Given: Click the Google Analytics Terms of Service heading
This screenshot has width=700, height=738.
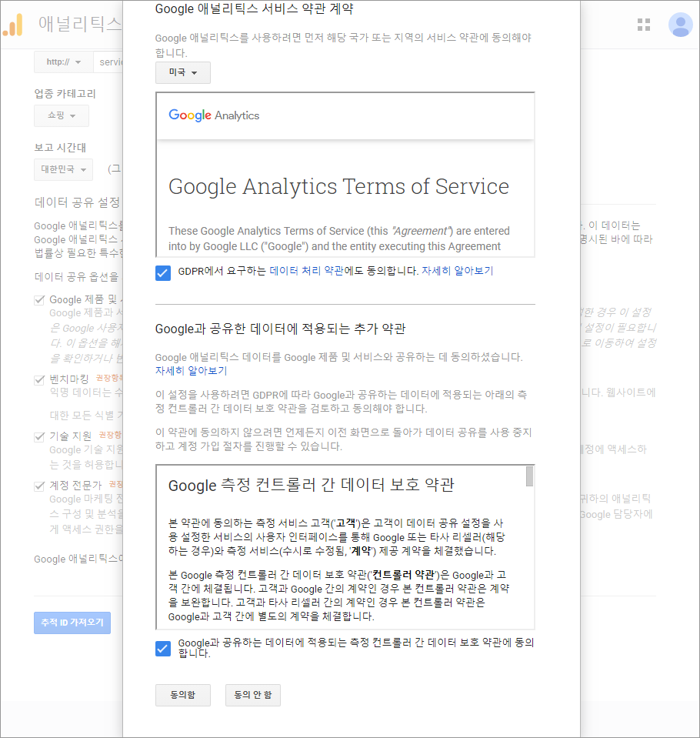Looking at the screenshot, I should click(338, 186).
